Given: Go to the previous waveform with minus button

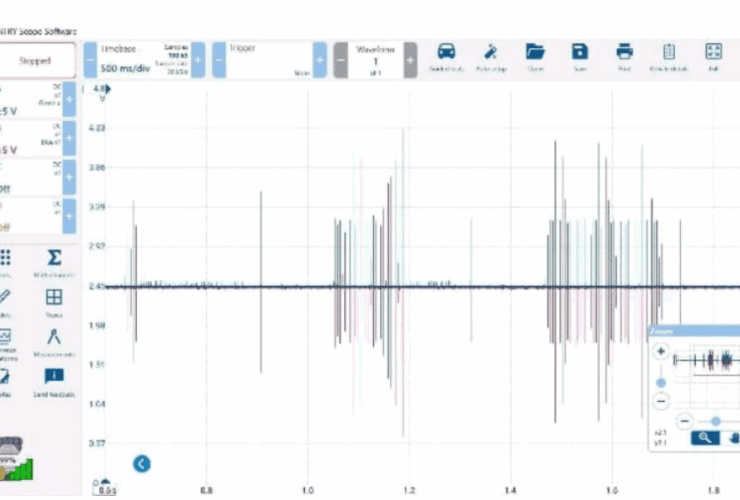Looking at the screenshot, I should 340,60.
